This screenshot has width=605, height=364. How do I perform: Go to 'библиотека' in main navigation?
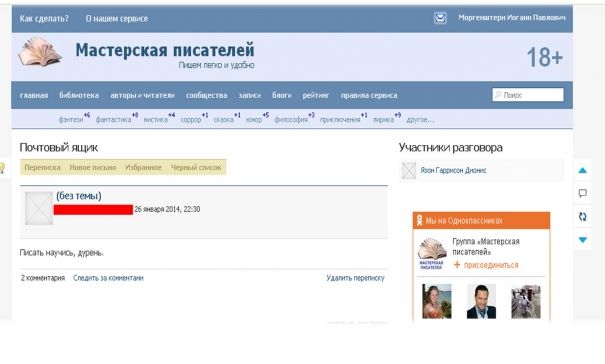click(x=79, y=95)
